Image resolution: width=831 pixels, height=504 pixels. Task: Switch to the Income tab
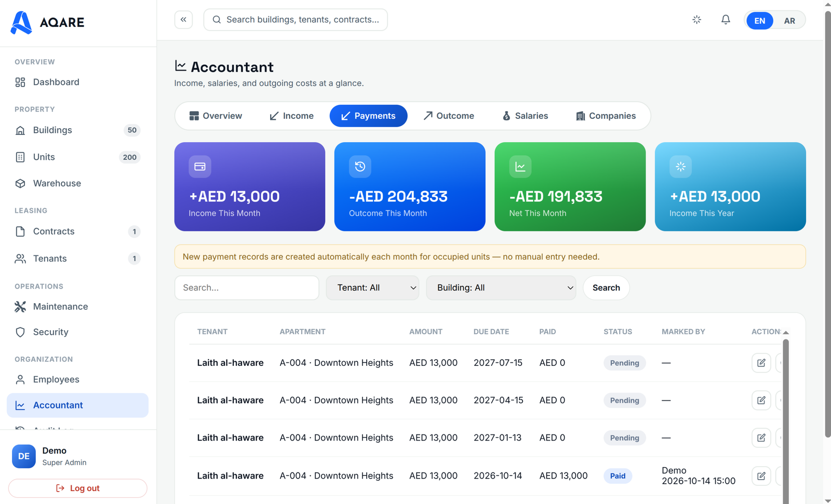click(x=291, y=116)
